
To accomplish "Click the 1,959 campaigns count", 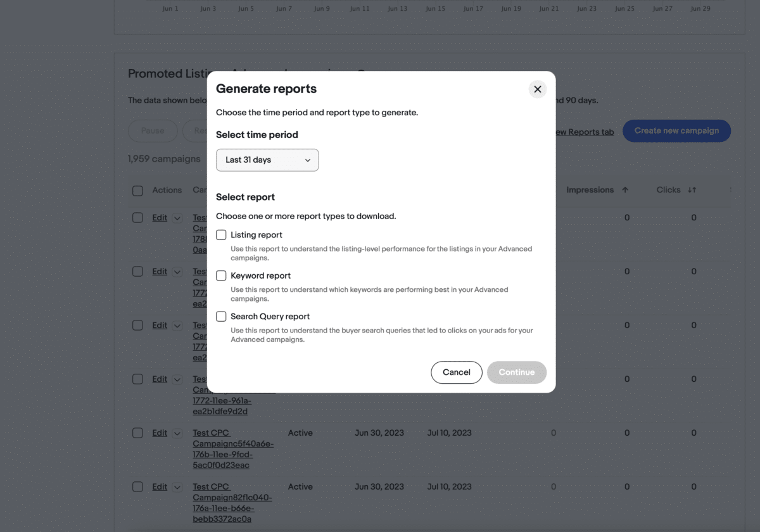I will 164,159.
